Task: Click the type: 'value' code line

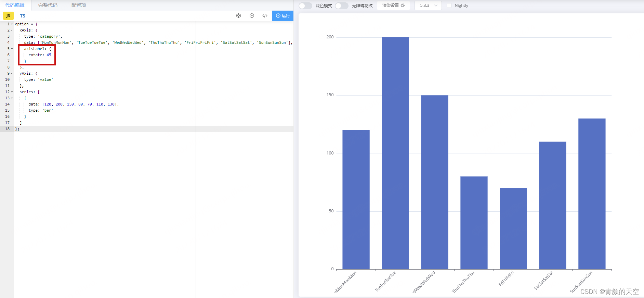Action: click(39, 79)
